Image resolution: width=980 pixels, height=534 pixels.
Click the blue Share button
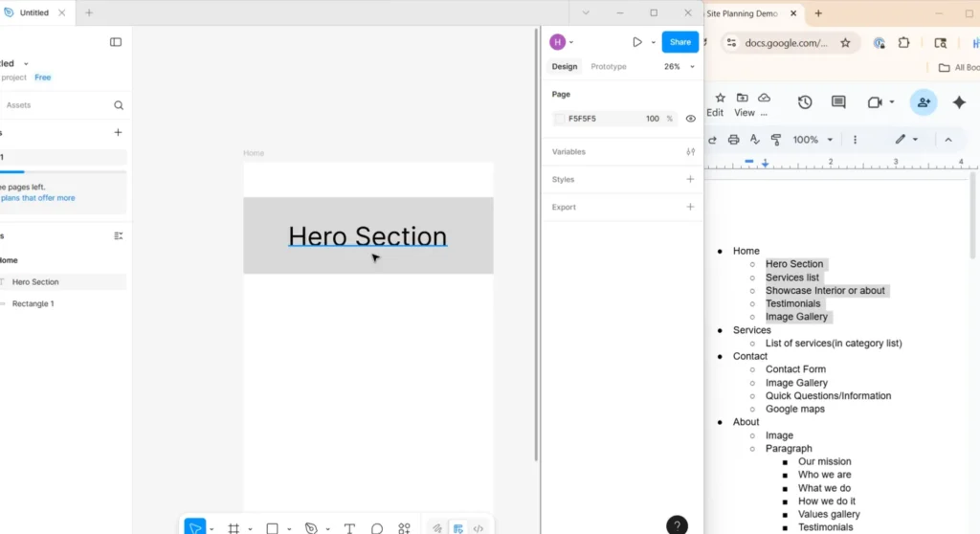(679, 42)
